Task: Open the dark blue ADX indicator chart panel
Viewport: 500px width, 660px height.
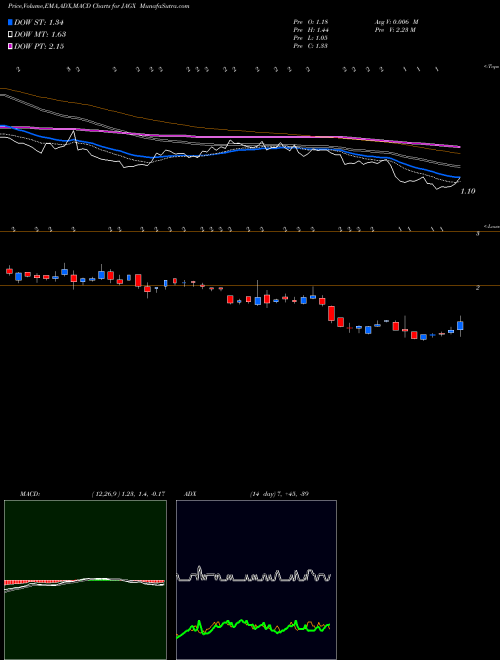Action: point(256,580)
